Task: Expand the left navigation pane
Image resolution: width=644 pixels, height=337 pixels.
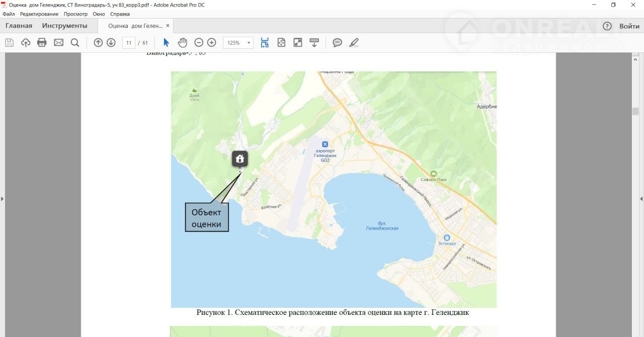Action: coord(3,199)
